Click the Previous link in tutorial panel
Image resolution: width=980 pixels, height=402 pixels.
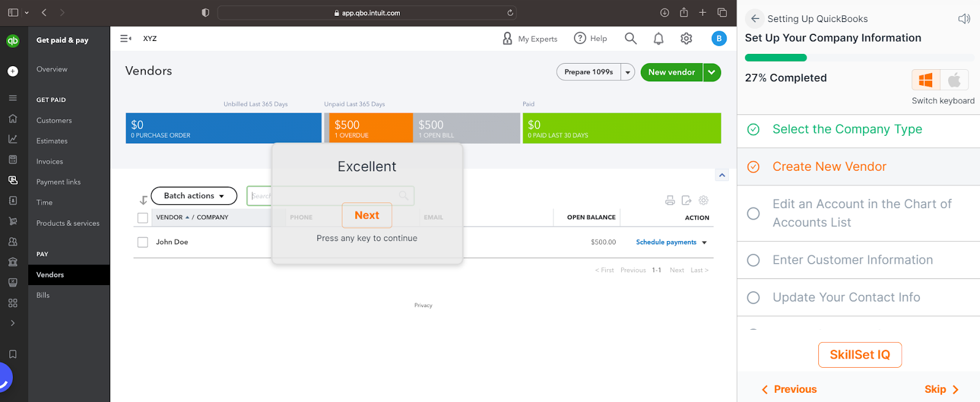tap(790, 389)
